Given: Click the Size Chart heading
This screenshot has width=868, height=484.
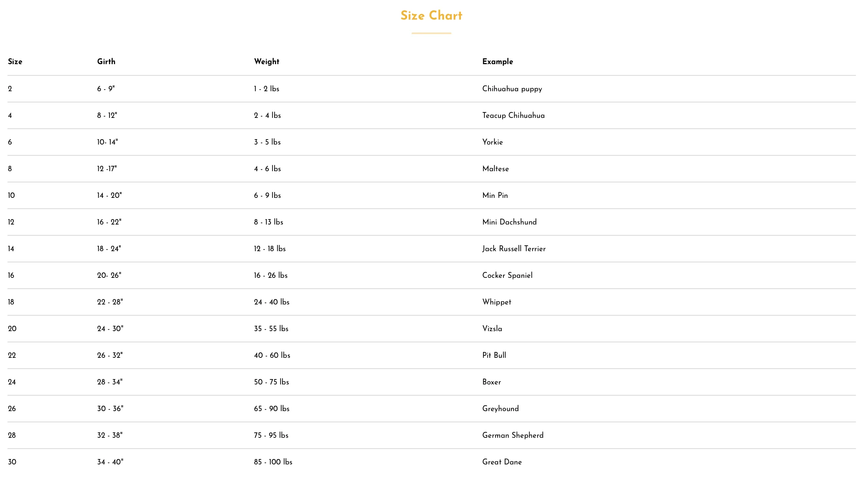Looking at the screenshot, I should 431,16.
